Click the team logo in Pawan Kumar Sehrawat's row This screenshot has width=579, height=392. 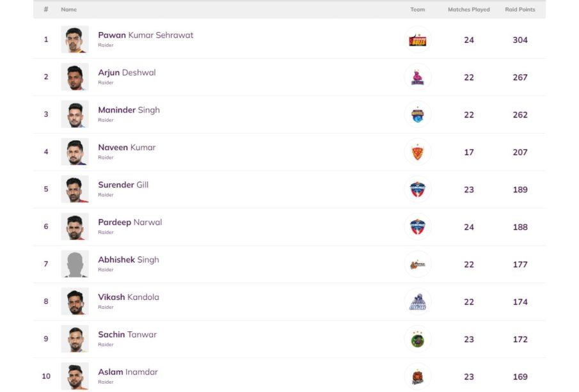tap(418, 40)
